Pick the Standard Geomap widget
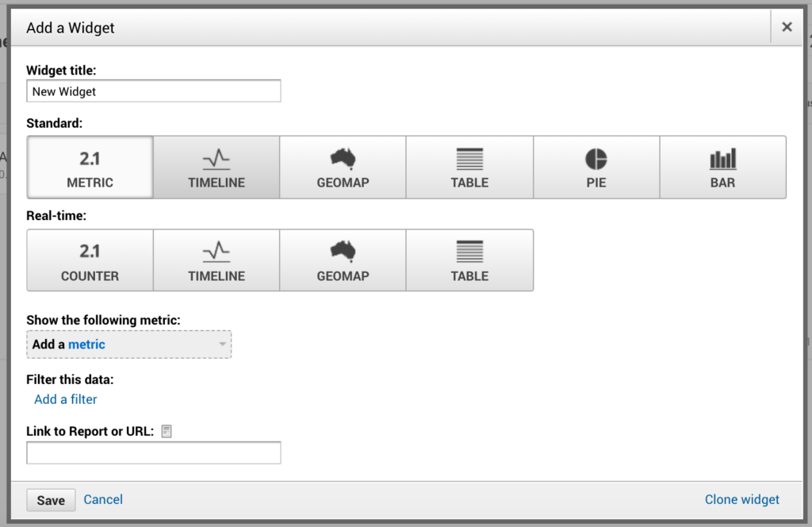Image resolution: width=812 pixels, height=527 pixels. pyautogui.click(x=343, y=167)
